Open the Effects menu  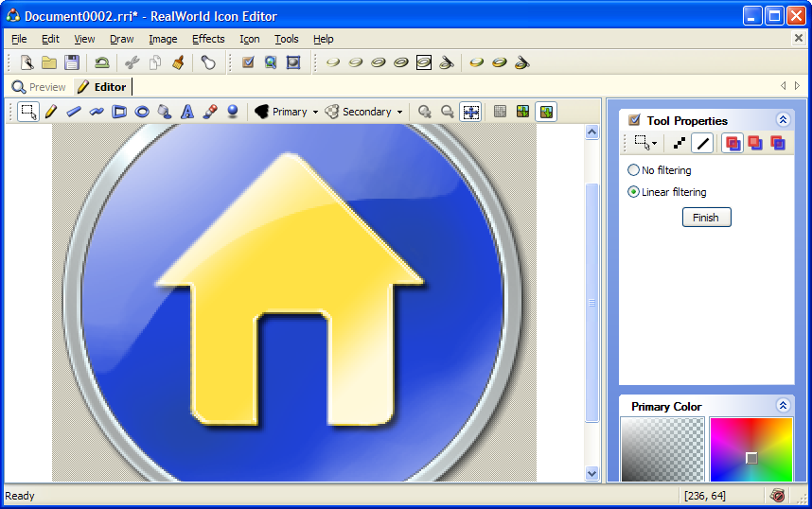(208, 39)
